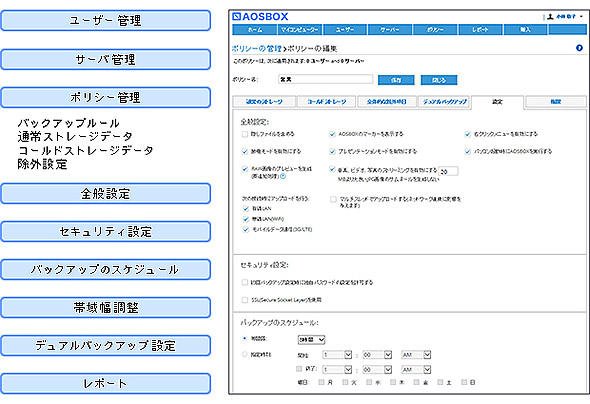Toggle the wired LAN upload checkbox
Screen dimensions: 590x404
[246, 208]
